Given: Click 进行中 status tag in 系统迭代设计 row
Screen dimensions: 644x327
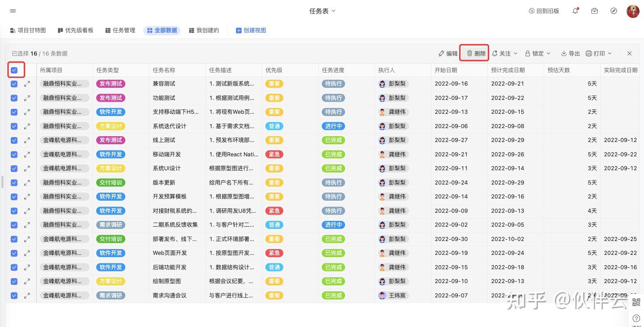Looking at the screenshot, I should pos(333,126).
